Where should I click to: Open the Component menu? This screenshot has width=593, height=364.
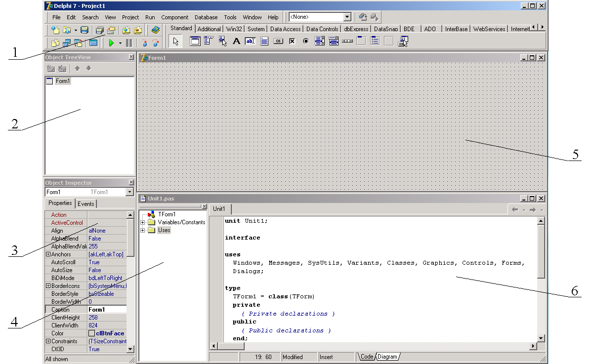click(175, 17)
